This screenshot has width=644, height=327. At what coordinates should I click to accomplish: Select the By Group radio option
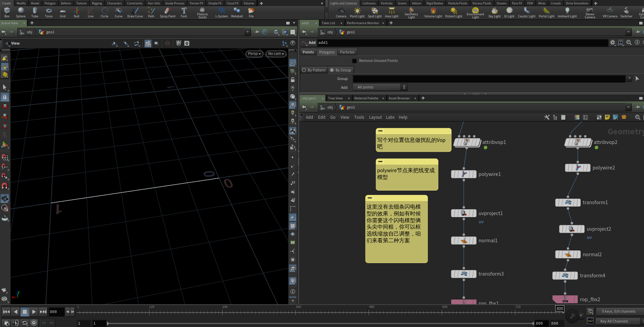pos(332,70)
